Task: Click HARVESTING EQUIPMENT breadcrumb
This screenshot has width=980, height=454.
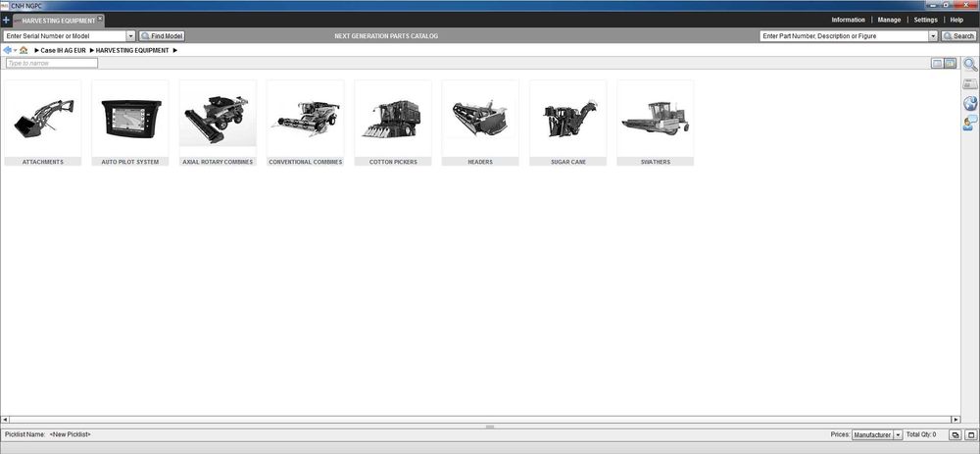Action: pyautogui.click(x=132, y=50)
